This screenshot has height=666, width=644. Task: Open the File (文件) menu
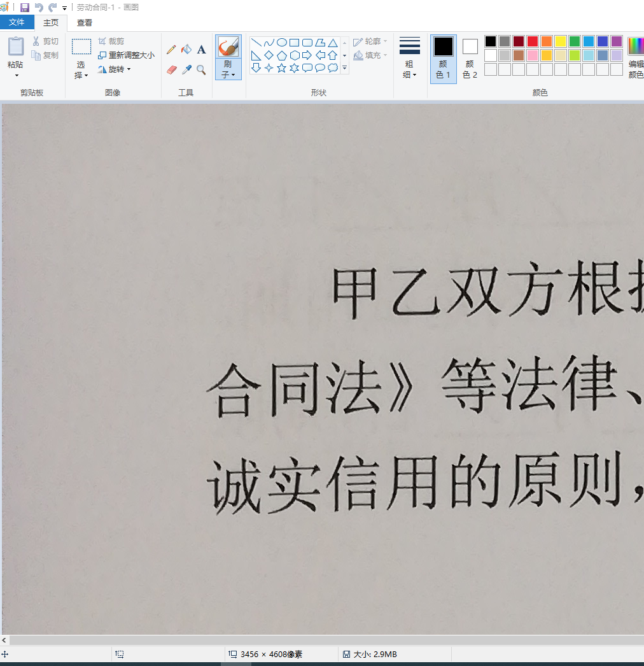click(17, 22)
